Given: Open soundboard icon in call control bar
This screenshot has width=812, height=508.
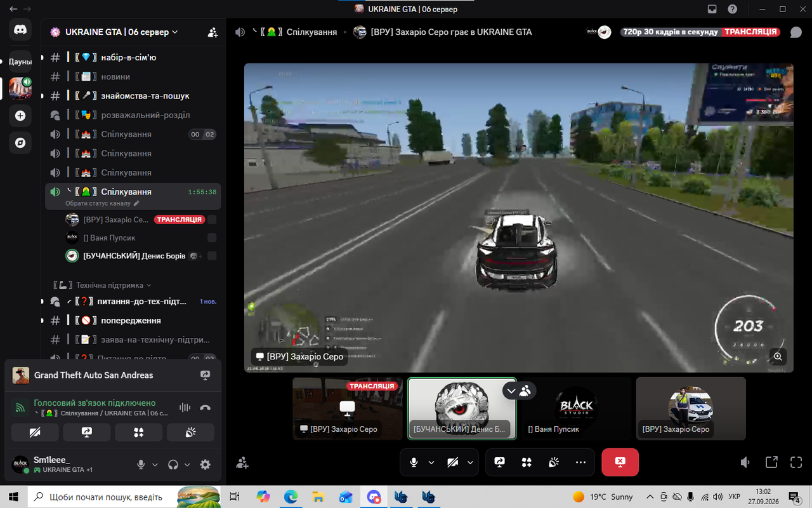Looking at the screenshot, I should [x=553, y=462].
